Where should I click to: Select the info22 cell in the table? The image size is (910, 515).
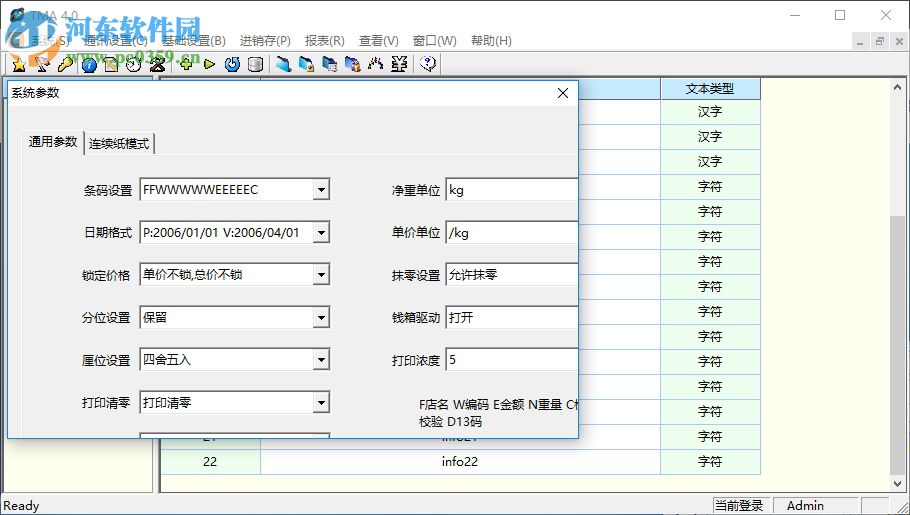pos(460,462)
